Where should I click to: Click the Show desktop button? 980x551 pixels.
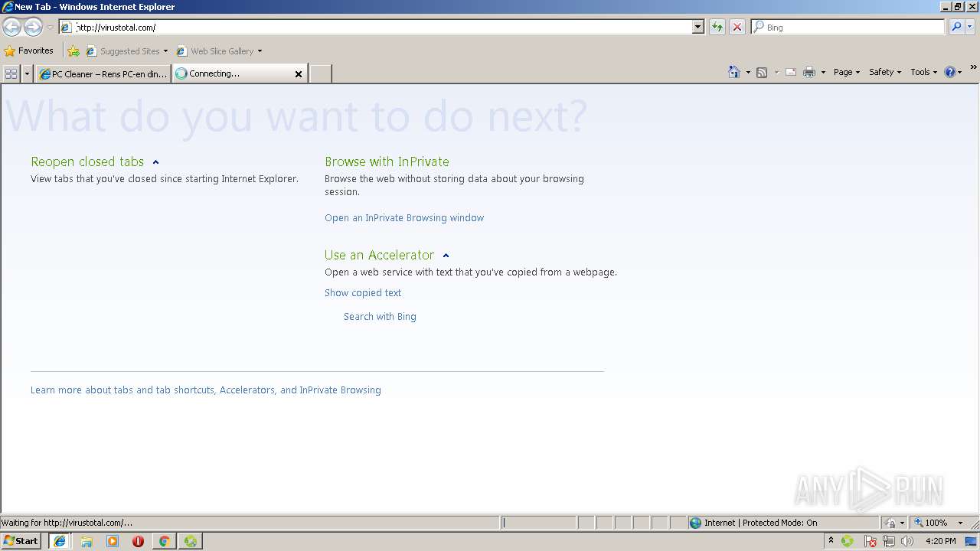click(x=972, y=541)
